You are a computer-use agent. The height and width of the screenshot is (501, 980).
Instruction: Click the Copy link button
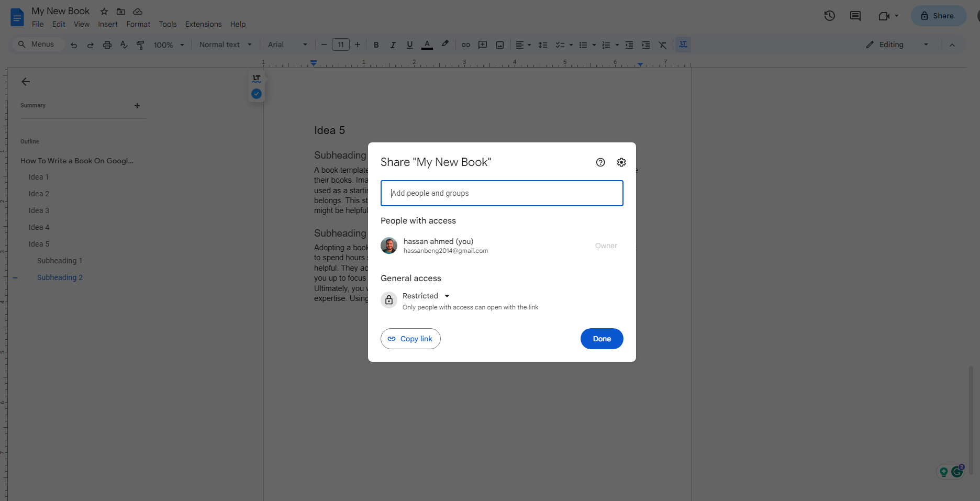coord(410,339)
